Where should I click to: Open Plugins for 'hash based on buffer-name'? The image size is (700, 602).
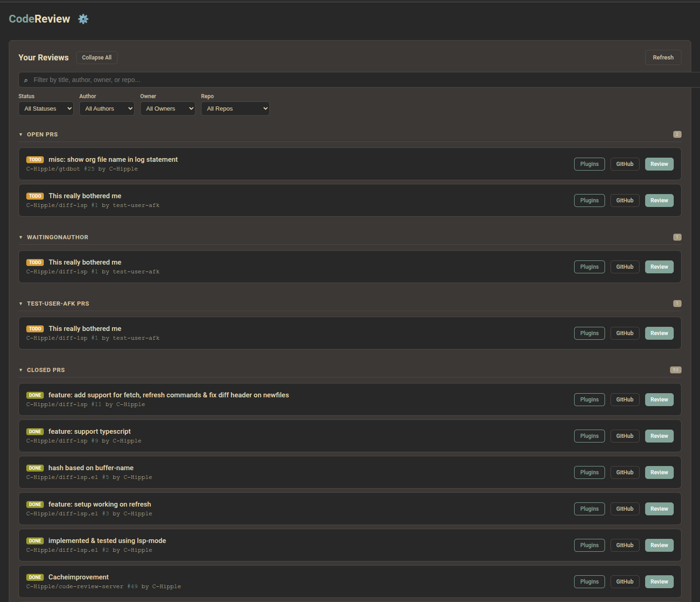click(x=589, y=472)
